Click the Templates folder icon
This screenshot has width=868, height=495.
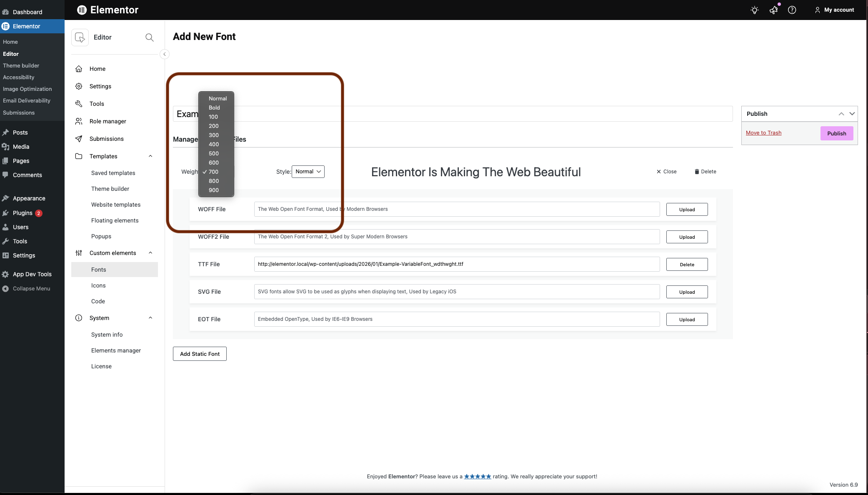(x=79, y=156)
